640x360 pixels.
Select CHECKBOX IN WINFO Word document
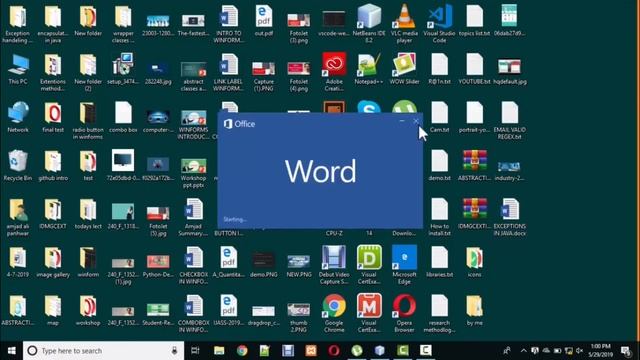193,264
